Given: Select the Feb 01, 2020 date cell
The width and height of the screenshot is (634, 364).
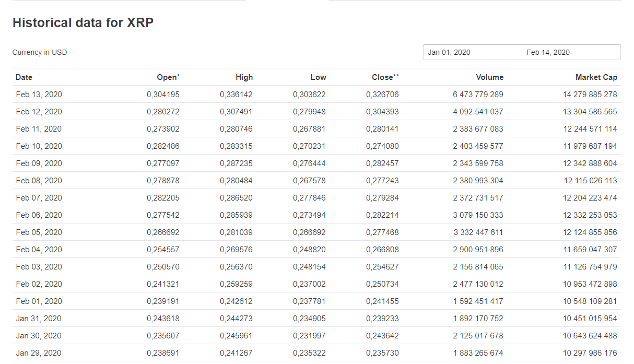Looking at the screenshot, I should [x=39, y=301].
